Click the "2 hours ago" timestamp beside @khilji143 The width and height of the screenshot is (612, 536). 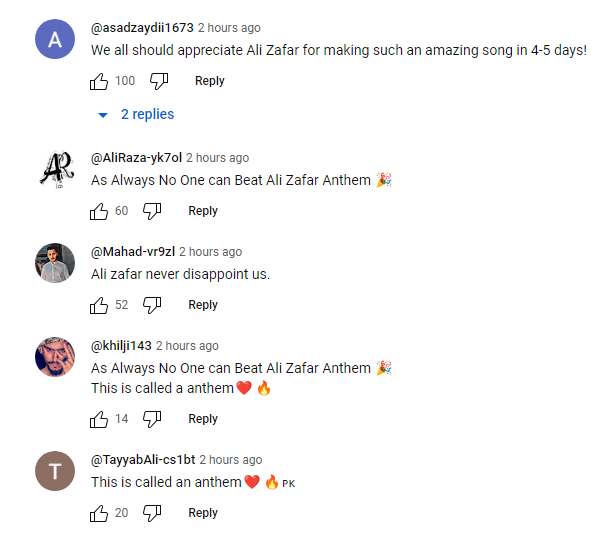[187, 346]
